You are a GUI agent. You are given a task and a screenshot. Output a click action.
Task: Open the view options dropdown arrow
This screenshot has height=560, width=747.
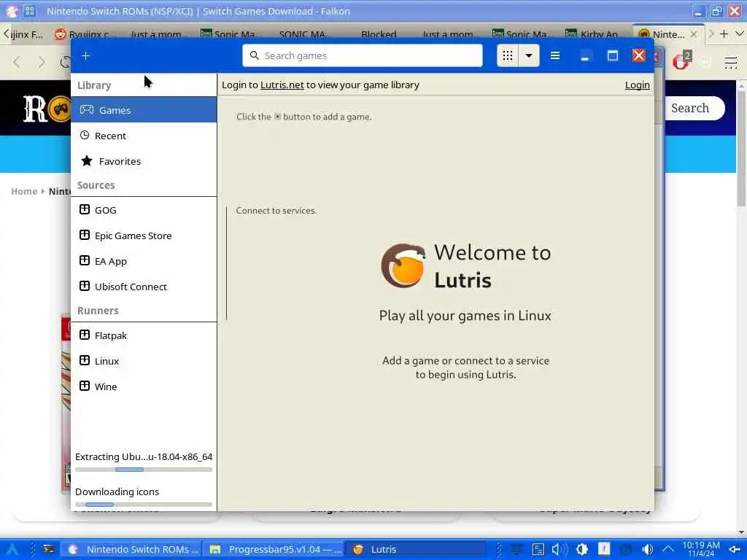(x=529, y=55)
